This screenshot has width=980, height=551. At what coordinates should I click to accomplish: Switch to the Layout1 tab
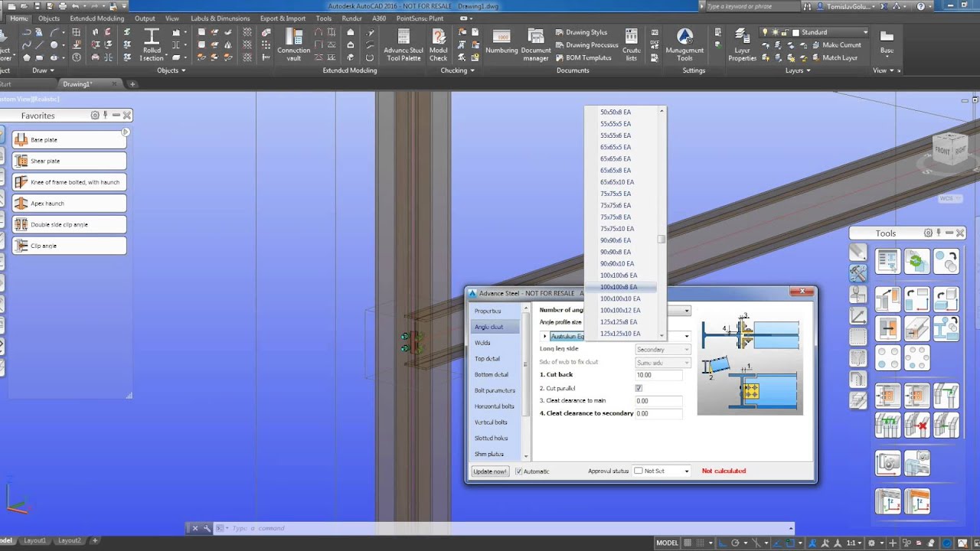point(34,540)
